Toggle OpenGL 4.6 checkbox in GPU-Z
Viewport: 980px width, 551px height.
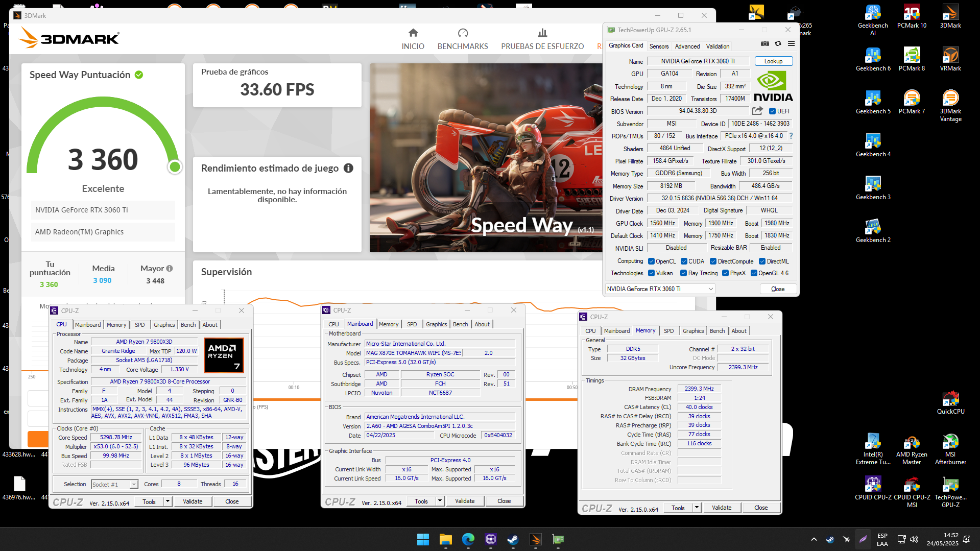[754, 273]
